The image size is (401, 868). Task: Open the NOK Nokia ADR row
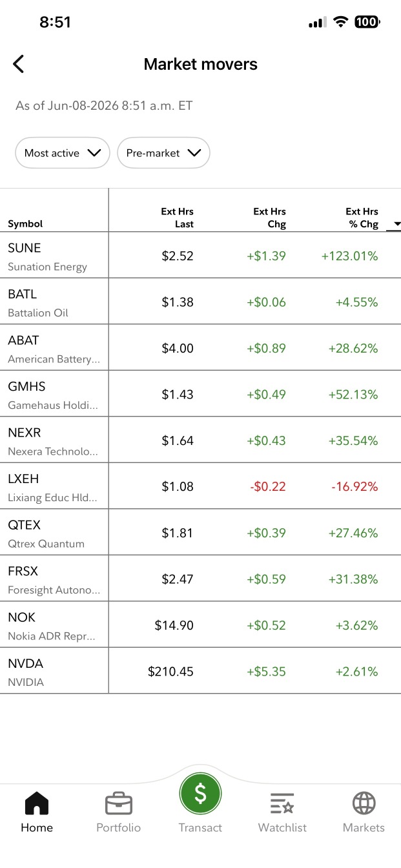pos(200,625)
